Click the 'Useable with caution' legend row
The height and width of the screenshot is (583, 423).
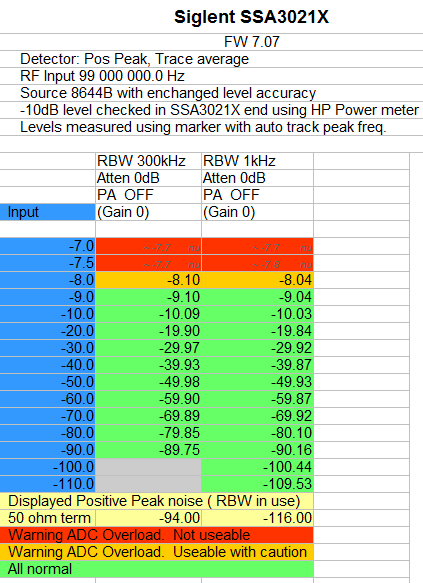156,552
